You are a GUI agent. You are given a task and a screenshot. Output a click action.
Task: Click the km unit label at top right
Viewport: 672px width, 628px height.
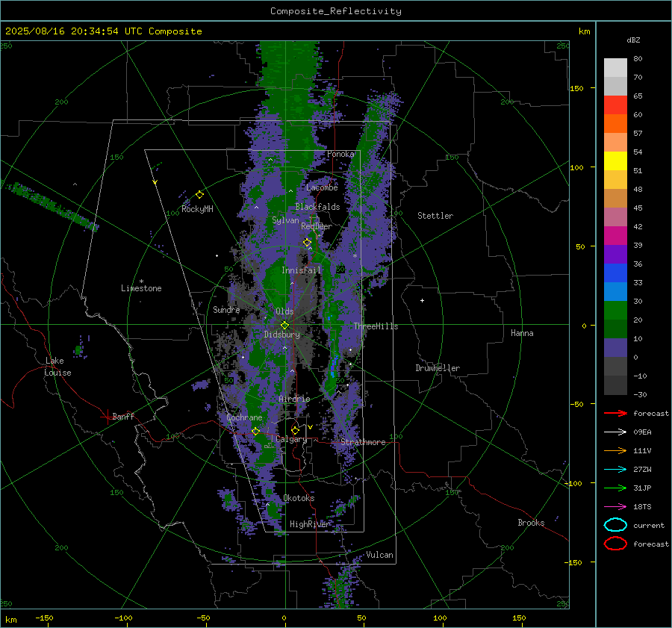[584, 31]
